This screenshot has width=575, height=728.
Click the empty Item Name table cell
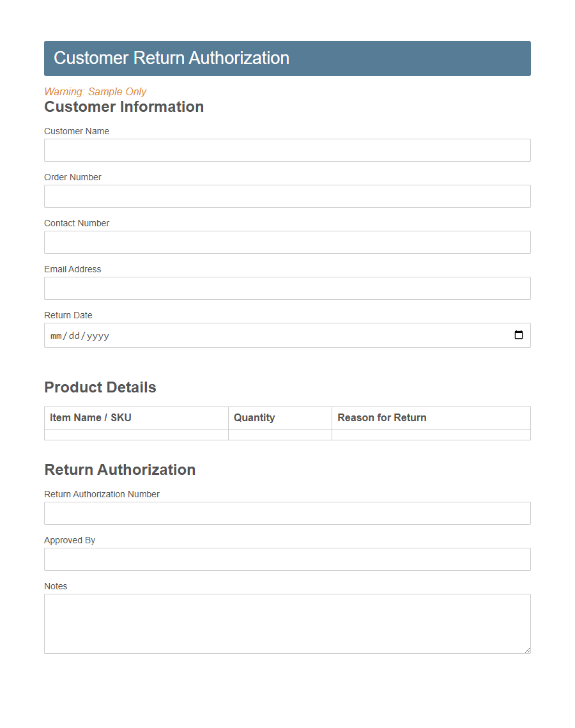(x=136, y=435)
